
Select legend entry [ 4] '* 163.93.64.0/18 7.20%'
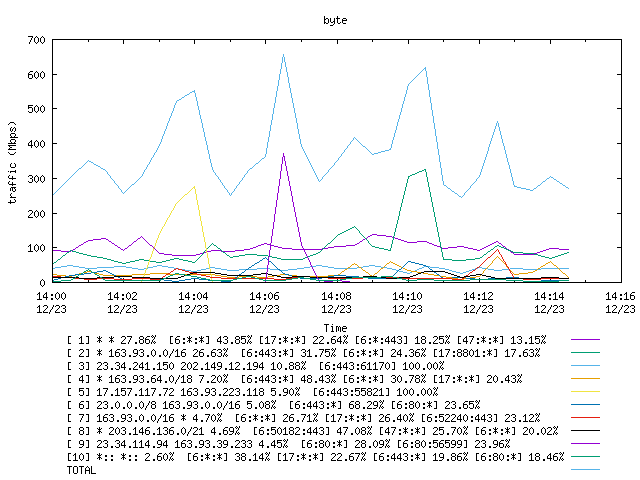[x=295, y=379]
